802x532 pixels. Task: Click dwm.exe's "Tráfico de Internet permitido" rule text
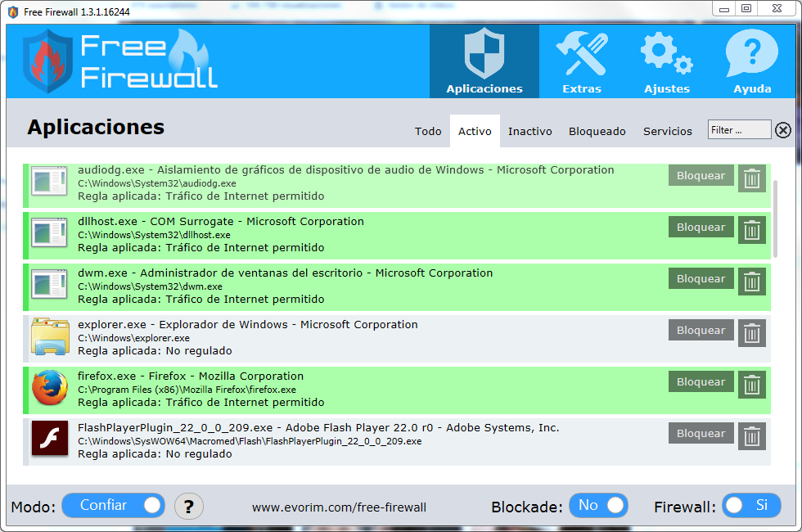coord(245,300)
